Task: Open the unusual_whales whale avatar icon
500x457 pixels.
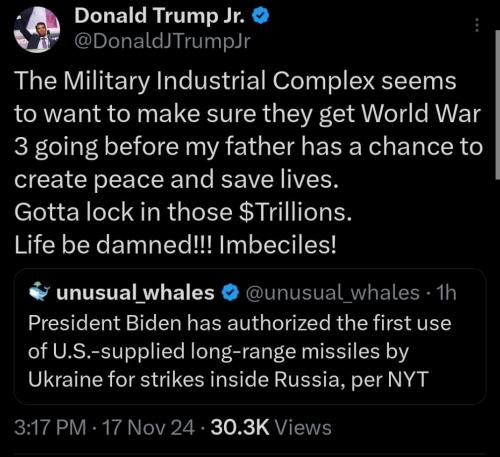Action: click(39, 291)
